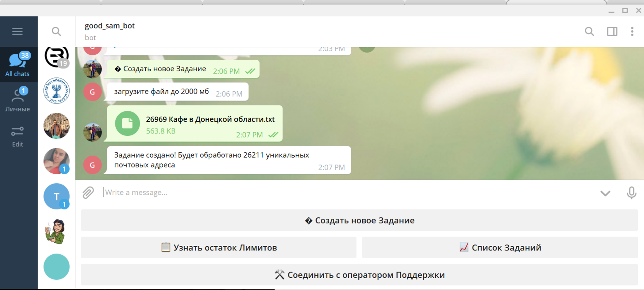
Task: Open the hamburger main menu
Action: tap(17, 31)
